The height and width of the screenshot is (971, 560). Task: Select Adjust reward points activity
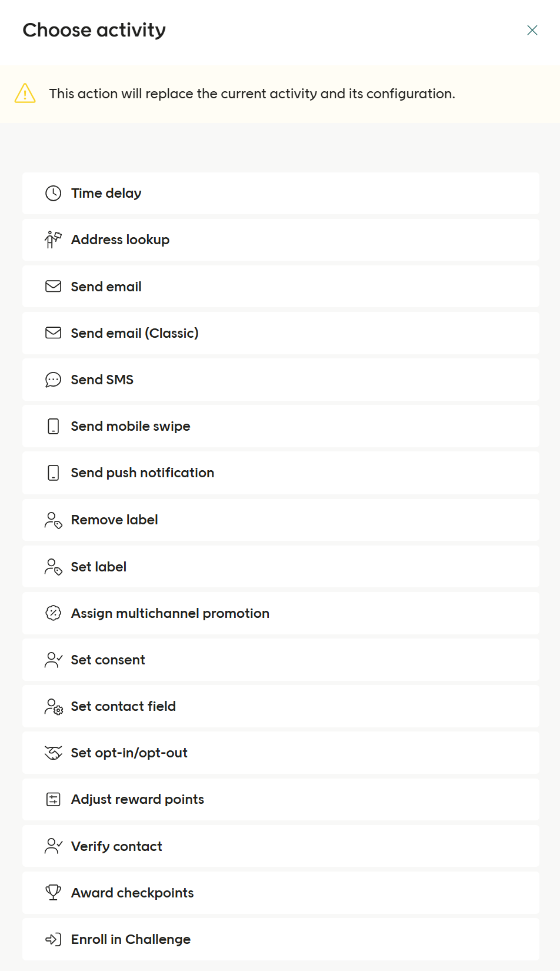pos(138,799)
